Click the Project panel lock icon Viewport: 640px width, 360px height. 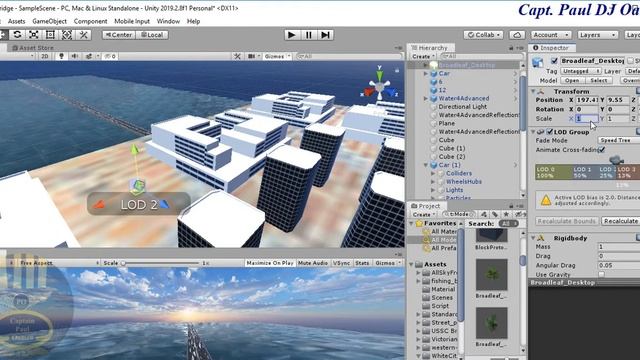tap(511, 206)
